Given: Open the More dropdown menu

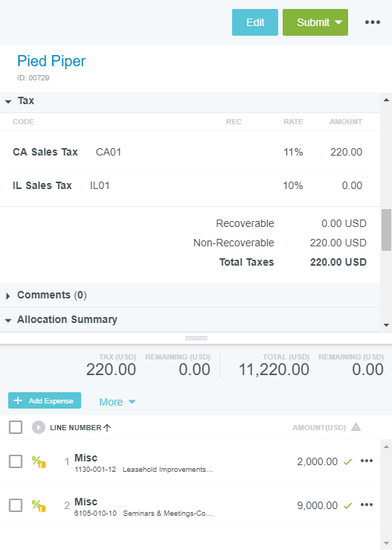Looking at the screenshot, I should pos(117,402).
